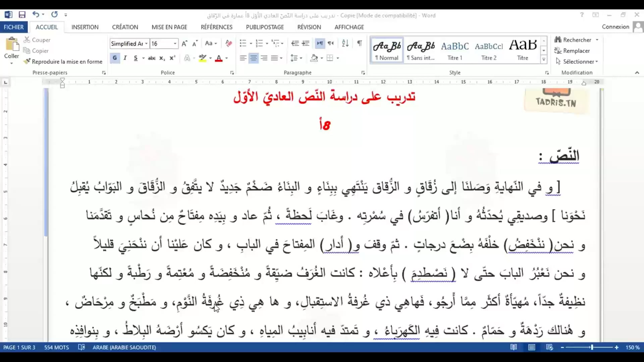Click the Undo arrow icon

click(x=36, y=14)
